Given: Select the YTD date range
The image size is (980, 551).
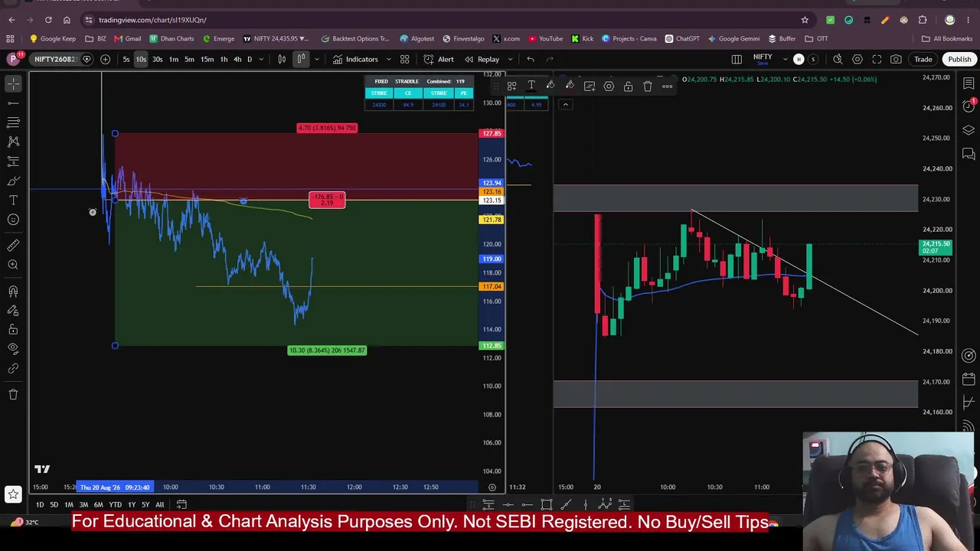Looking at the screenshot, I should [x=115, y=504].
